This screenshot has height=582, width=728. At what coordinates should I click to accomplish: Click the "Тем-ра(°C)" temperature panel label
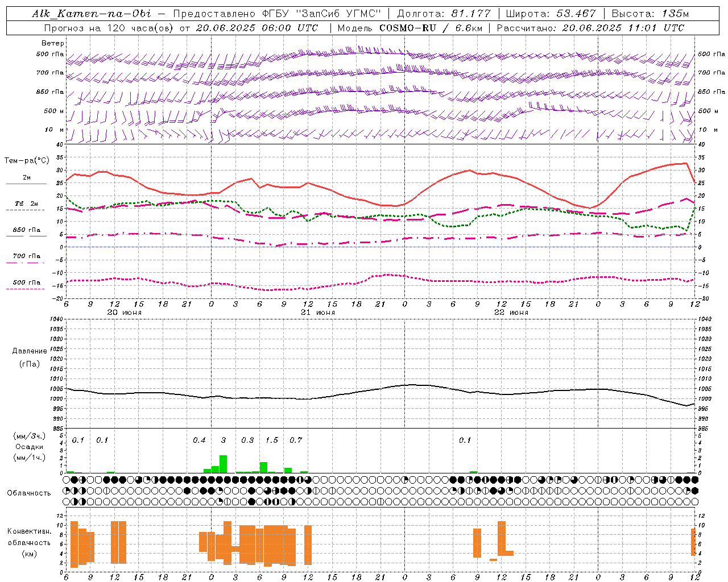27,161
